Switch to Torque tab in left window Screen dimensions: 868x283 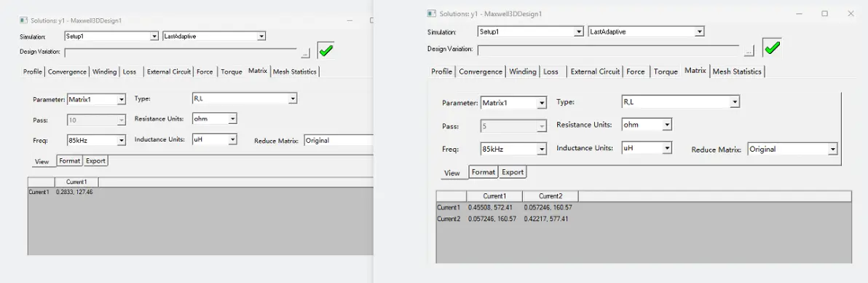point(232,71)
